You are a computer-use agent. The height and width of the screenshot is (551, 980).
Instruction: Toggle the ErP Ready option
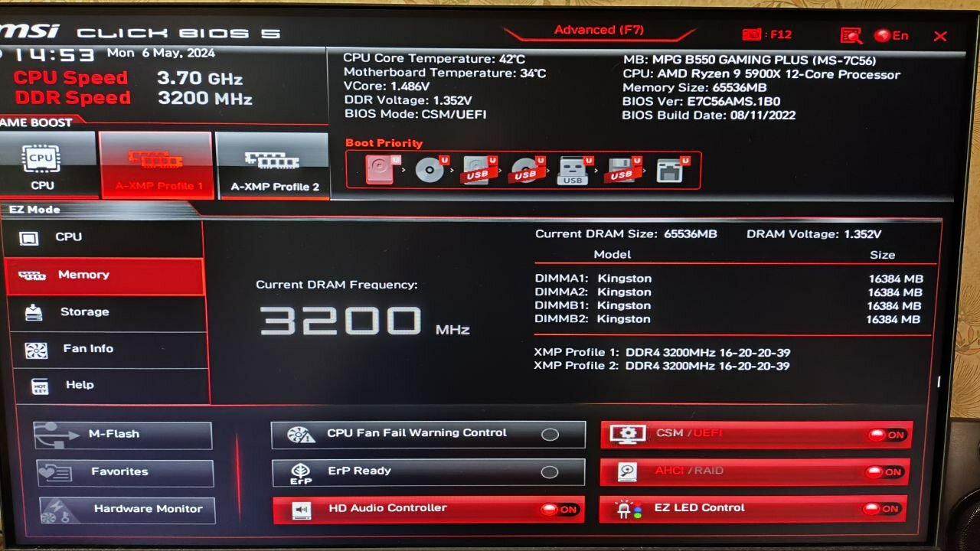click(x=429, y=472)
